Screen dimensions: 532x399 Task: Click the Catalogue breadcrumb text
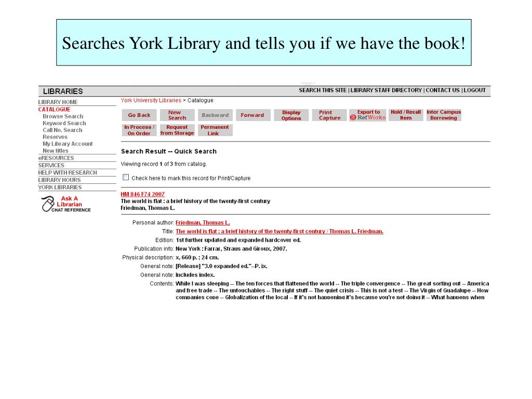(x=200, y=100)
